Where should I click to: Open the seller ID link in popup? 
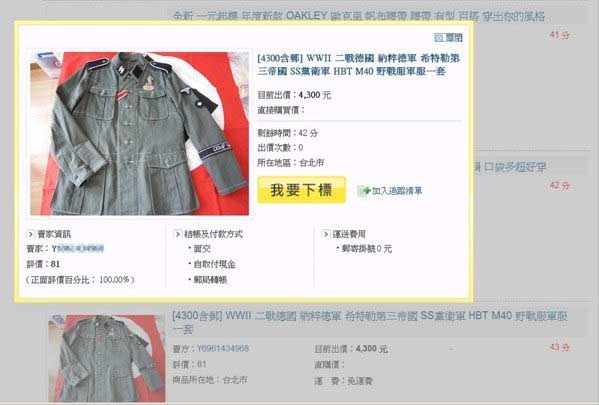click(x=78, y=249)
